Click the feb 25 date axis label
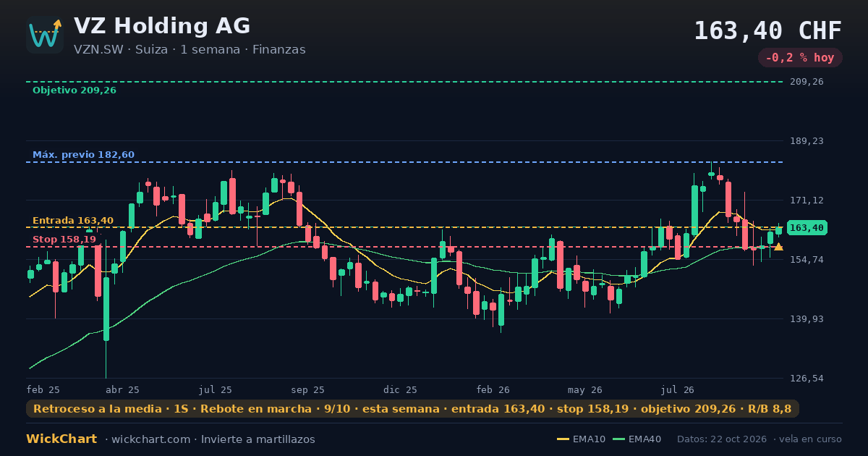The width and height of the screenshot is (868, 456). click(x=43, y=389)
